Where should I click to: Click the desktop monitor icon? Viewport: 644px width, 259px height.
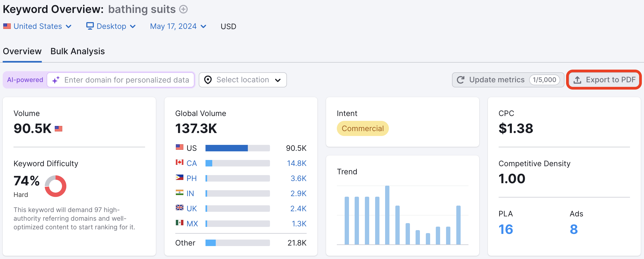pos(90,26)
